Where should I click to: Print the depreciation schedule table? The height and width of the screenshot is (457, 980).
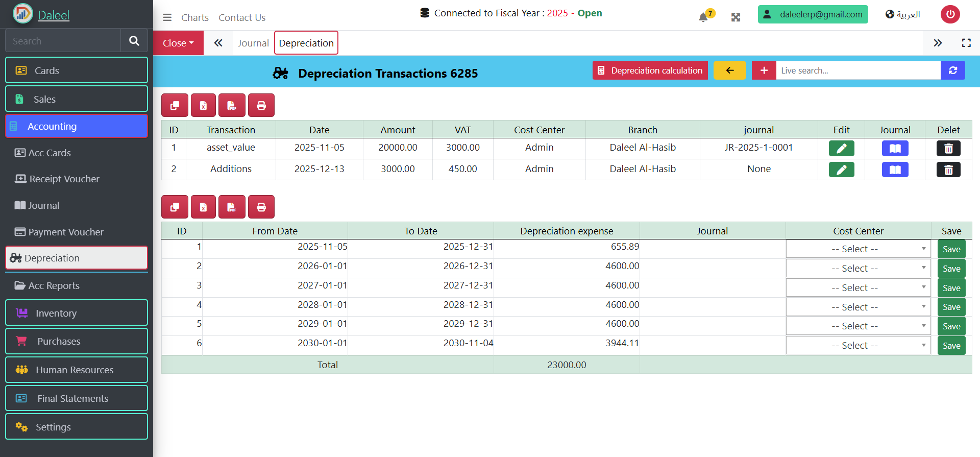point(261,207)
